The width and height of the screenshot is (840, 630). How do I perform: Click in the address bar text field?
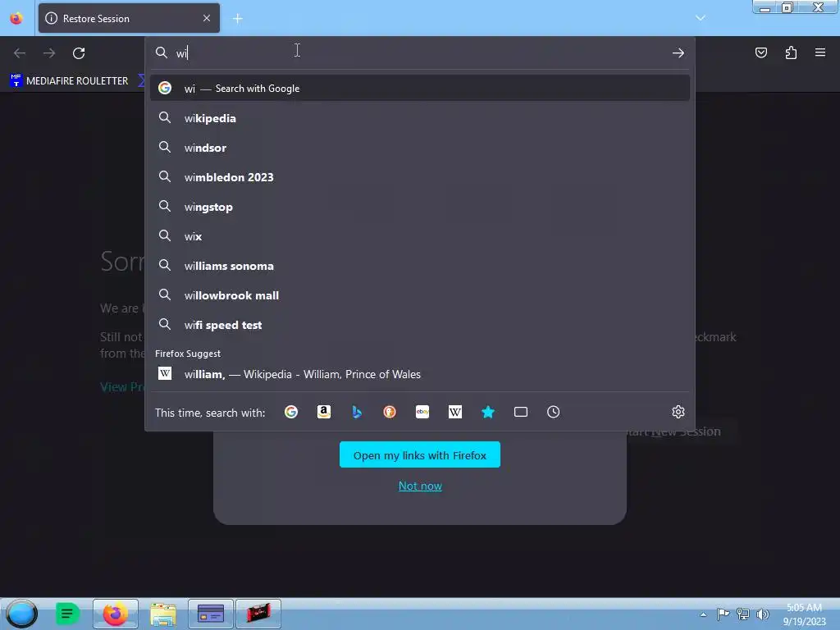[x=421, y=53]
